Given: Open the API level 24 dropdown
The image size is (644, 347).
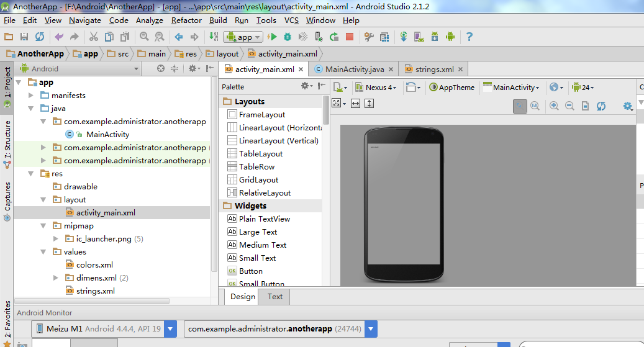Looking at the screenshot, I should pos(583,88).
